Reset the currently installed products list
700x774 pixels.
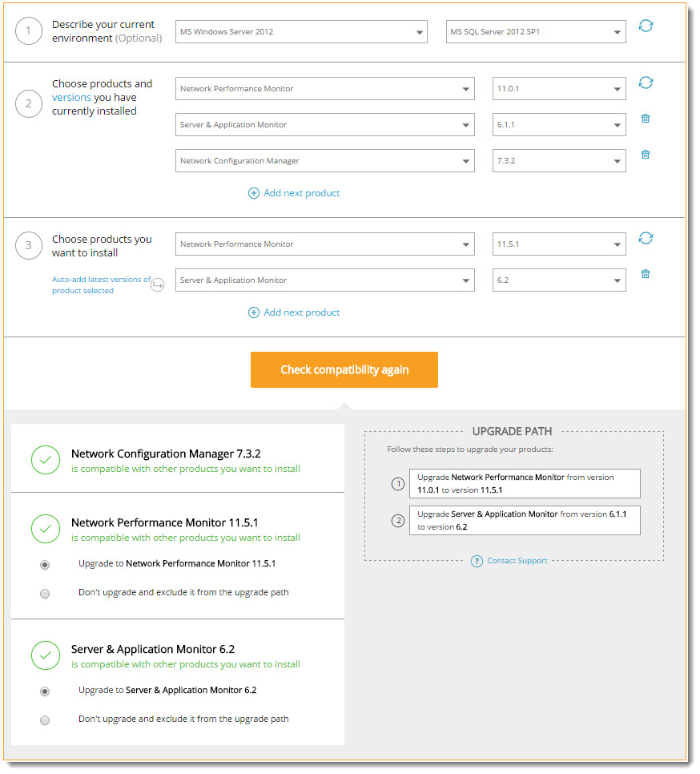(646, 83)
